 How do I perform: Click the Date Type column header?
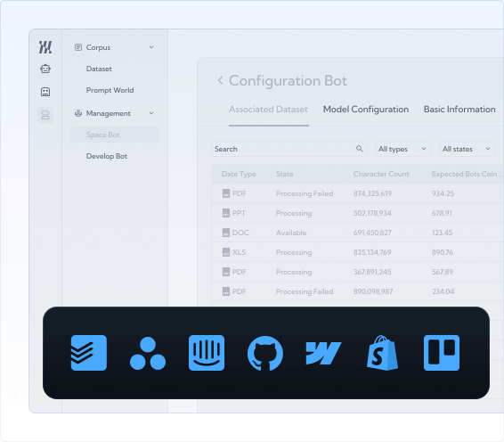tap(239, 174)
